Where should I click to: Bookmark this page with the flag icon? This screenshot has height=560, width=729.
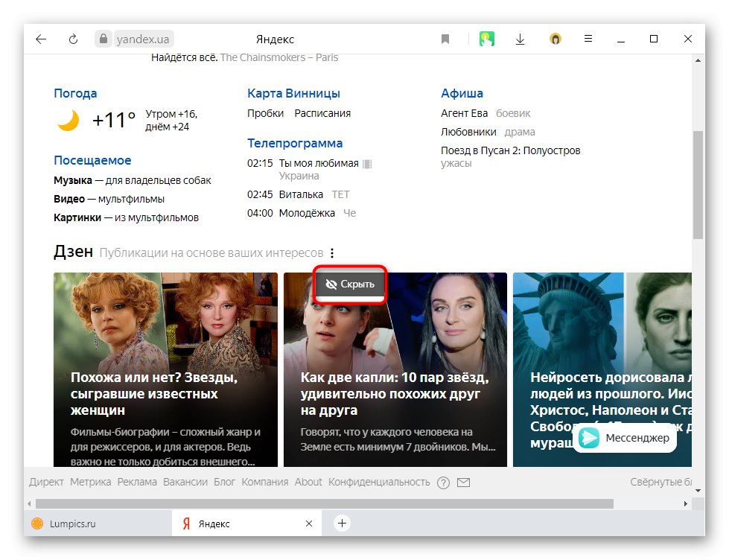click(445, 39)
